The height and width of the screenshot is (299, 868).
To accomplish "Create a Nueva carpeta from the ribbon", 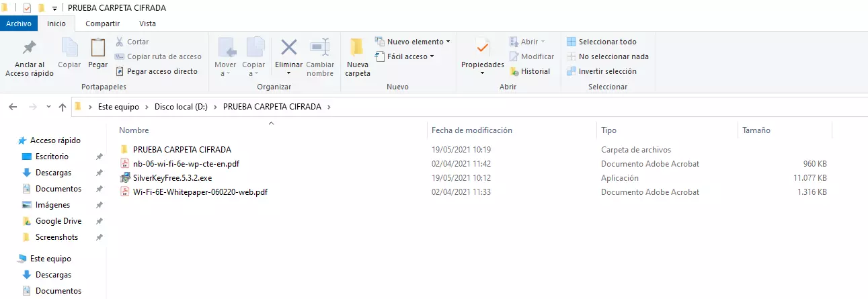I will click(357, 56).
